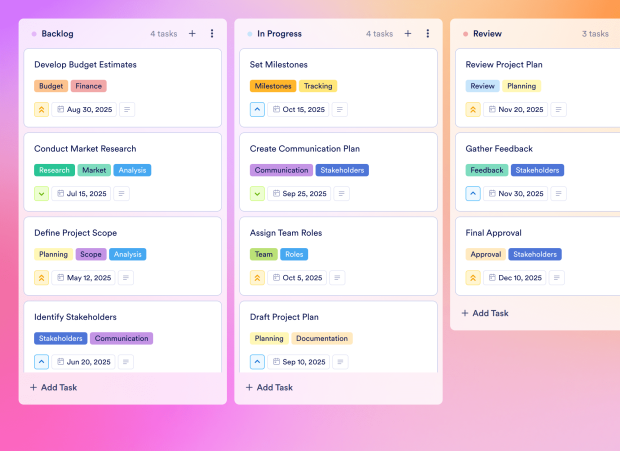Select the green Research tag
The height and width of the screenshot is (451, 620).
[54, 170]
